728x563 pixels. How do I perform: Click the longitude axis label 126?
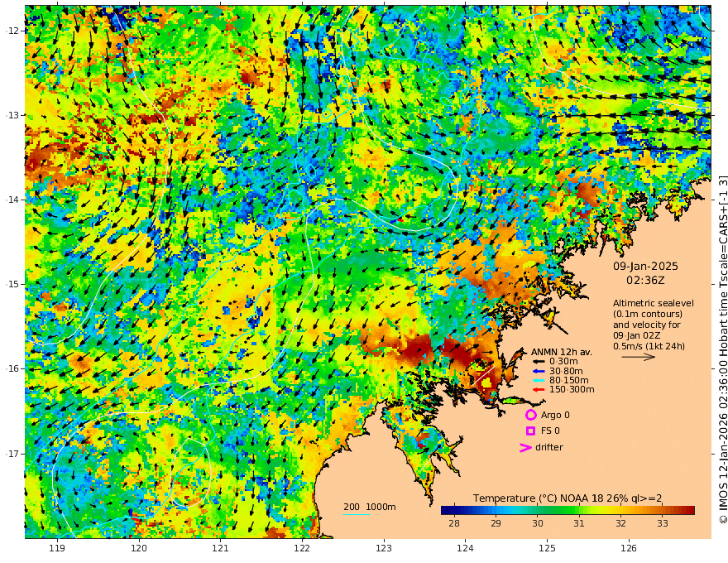pos(629,549)
